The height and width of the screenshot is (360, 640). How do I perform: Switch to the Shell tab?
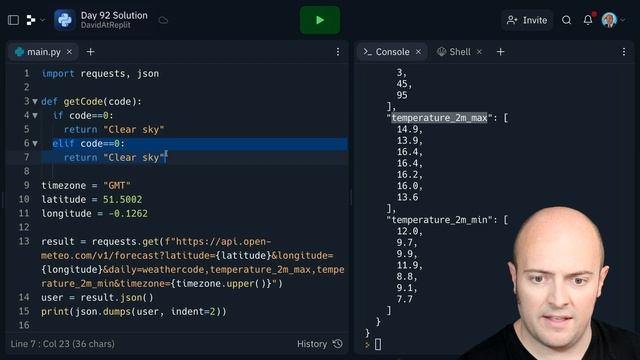[460, 52]
